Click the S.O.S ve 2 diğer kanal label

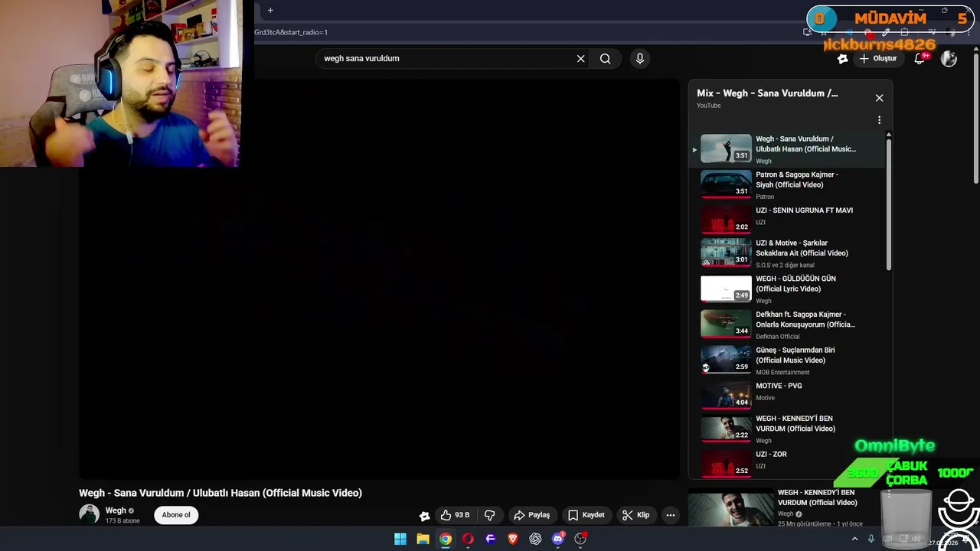click(x=785, y=266)
